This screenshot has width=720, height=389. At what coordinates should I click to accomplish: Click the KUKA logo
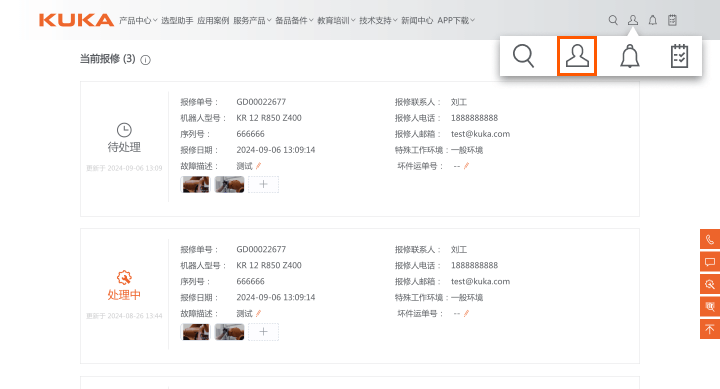[x=76, y=20]
